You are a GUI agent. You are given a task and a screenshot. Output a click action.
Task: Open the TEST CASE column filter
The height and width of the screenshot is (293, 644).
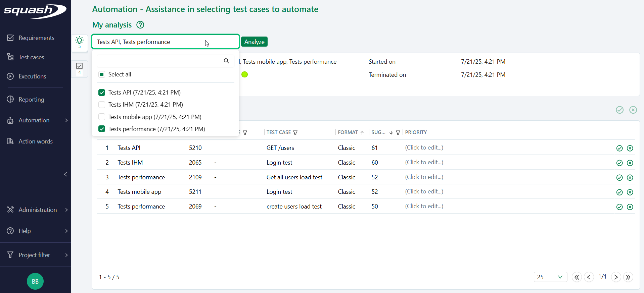tap(295, 132)
